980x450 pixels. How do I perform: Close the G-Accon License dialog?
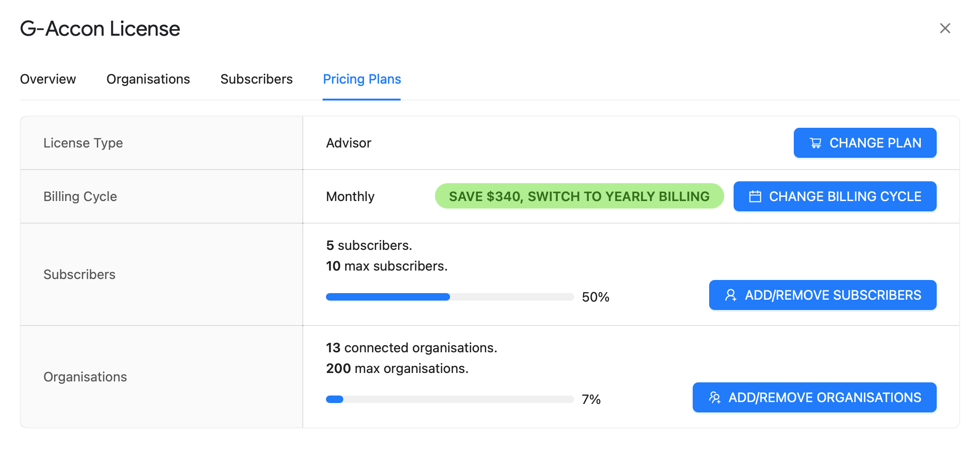pyautogui.click(x=945, y=29)
